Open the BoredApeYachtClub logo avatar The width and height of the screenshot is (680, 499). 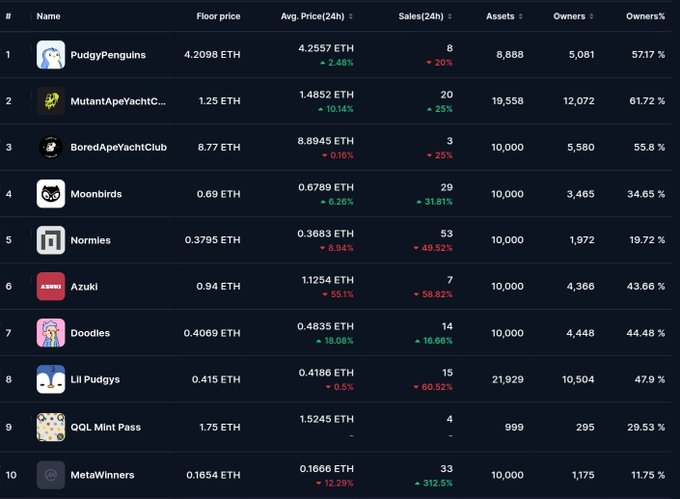click(x=51, y=147)
